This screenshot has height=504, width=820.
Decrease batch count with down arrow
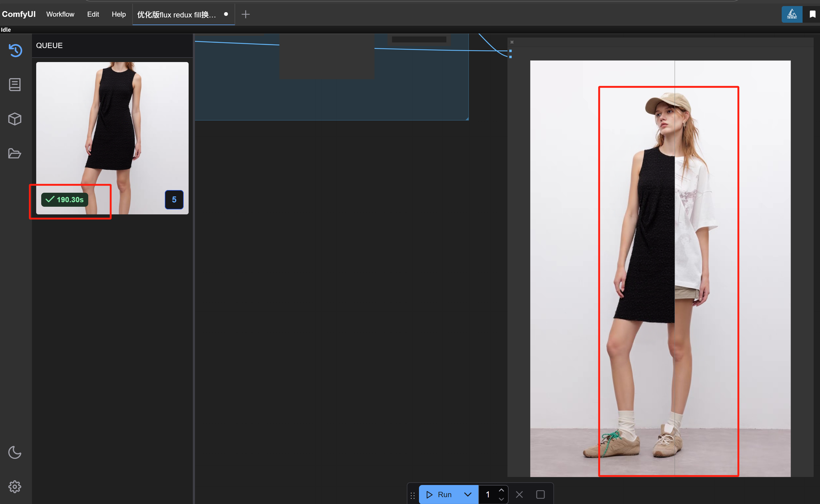point(501,499)
